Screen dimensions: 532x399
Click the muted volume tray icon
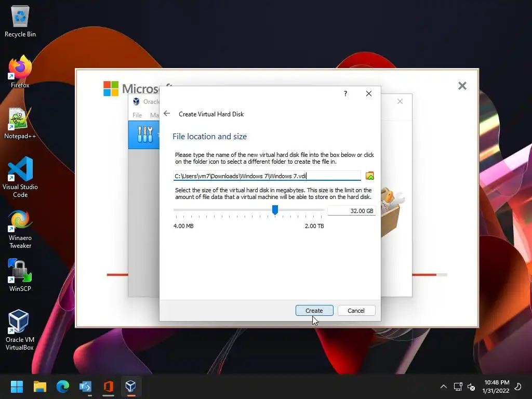[x=471, y=387]
